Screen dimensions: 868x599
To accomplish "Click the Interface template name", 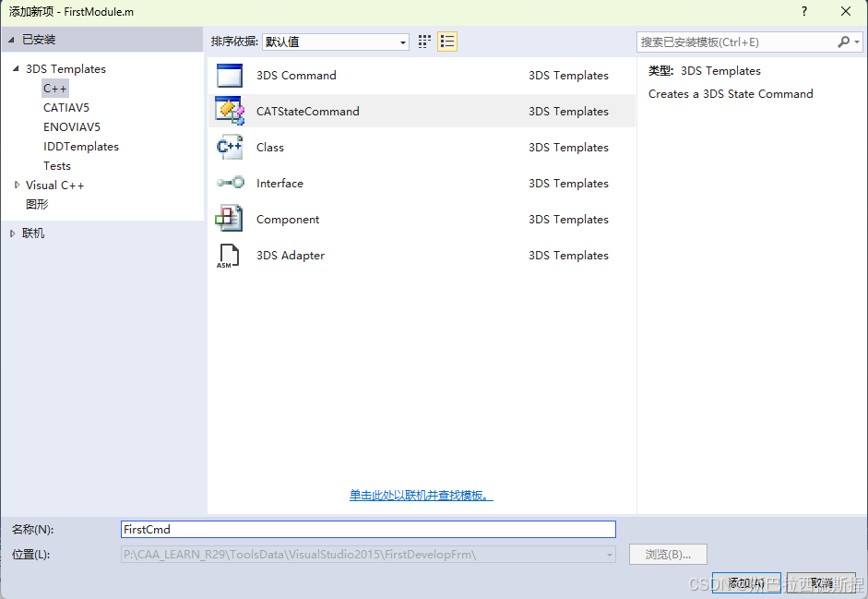I will coord(279,184).
